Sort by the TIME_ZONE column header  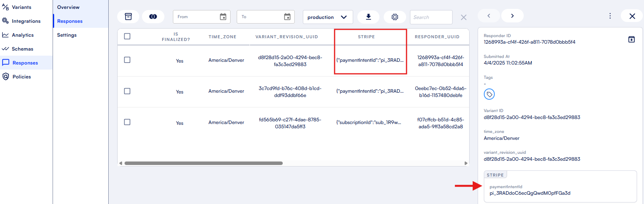click(x=222, y=37)
